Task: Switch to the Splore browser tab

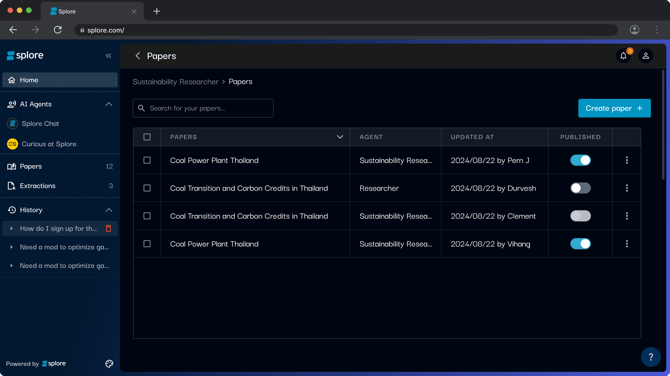Action: pyautogui.click(x=92, y=12)
